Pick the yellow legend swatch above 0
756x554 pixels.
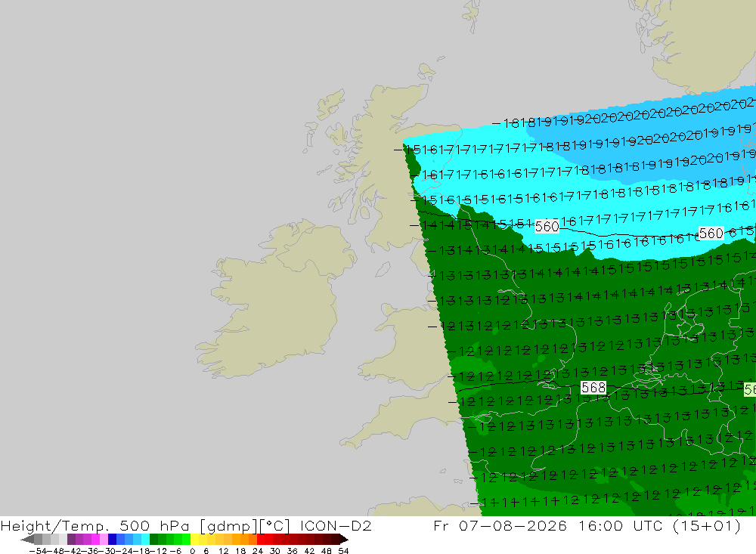(195, 539)
